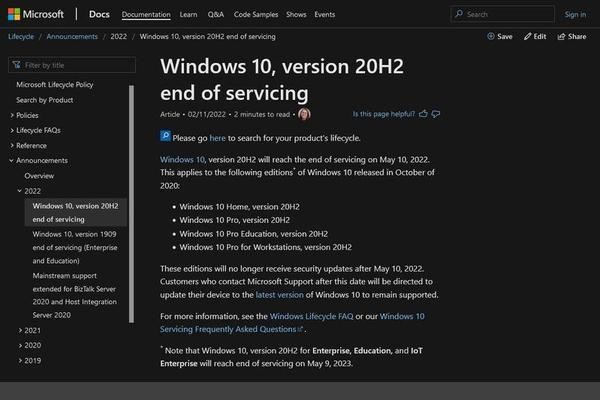The height and width of the screenshot is (400, 600).
Task: Click the sidebar vertical scrollbar
Action: tap(132, 204)
